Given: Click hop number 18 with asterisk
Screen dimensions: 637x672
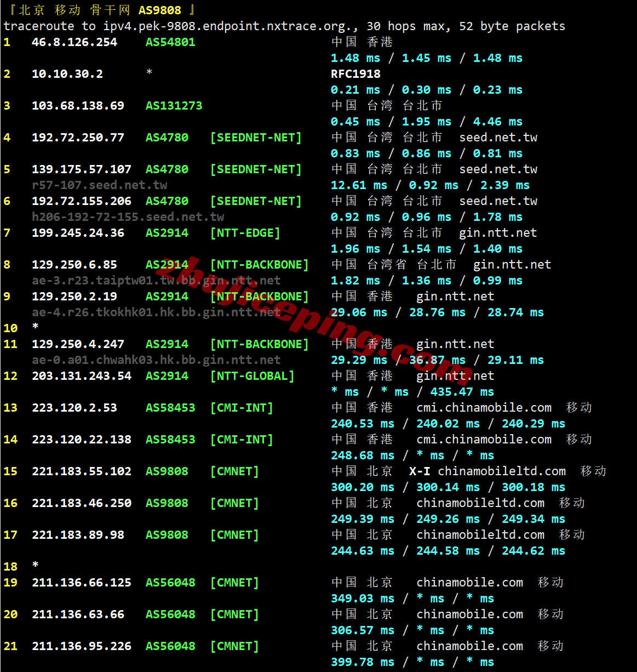Looking at the screenshot, I should (21, 567).
